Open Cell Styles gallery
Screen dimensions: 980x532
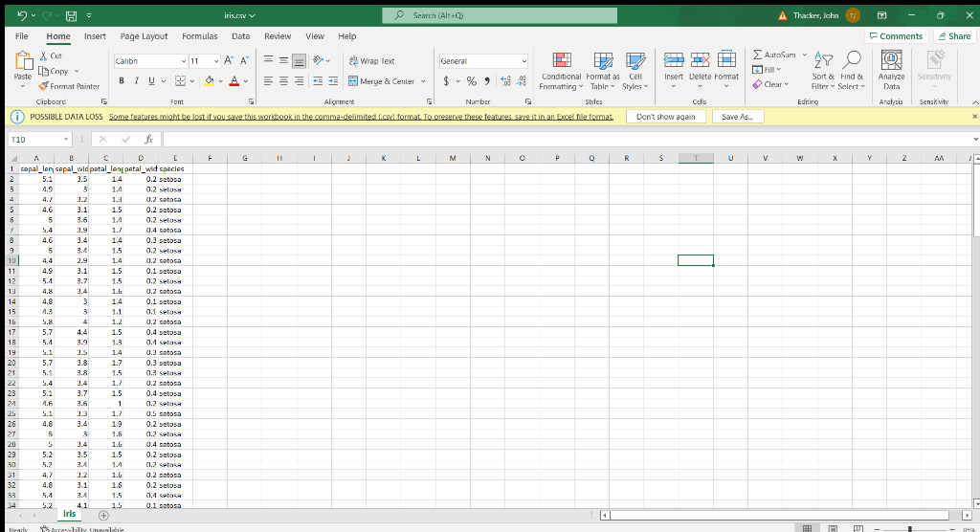[x=635, y=71]
